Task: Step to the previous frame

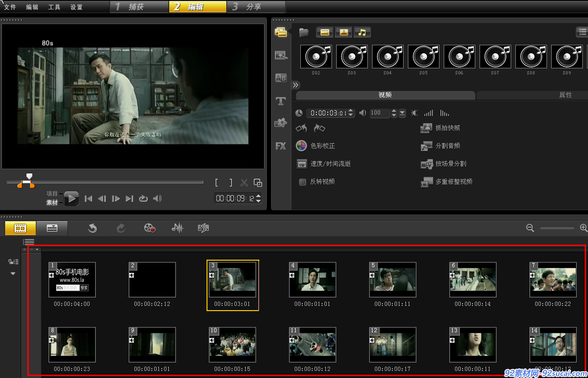Action: (102, 198)
